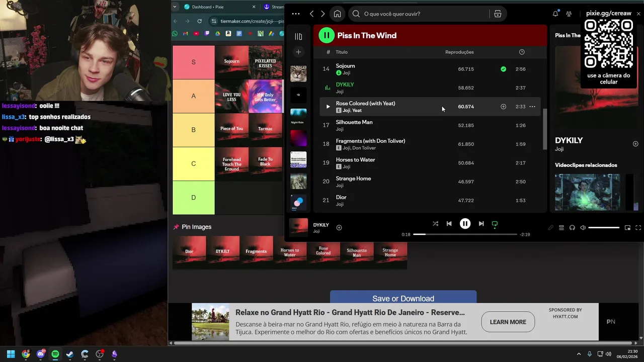Open Twitch bookmark in bookmarks bar

click(207, 34)
